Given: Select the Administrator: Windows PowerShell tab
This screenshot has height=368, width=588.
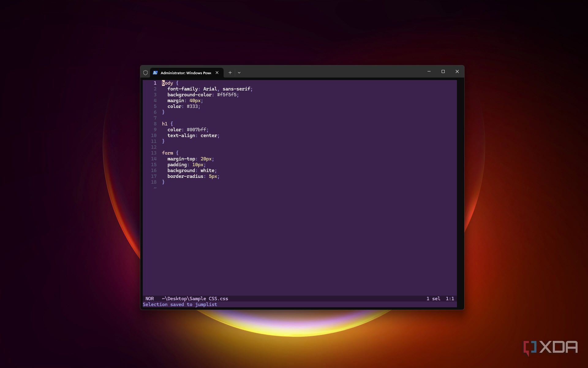Looking at the screenshot, I should pyautogui.click(x=186, y=73).
